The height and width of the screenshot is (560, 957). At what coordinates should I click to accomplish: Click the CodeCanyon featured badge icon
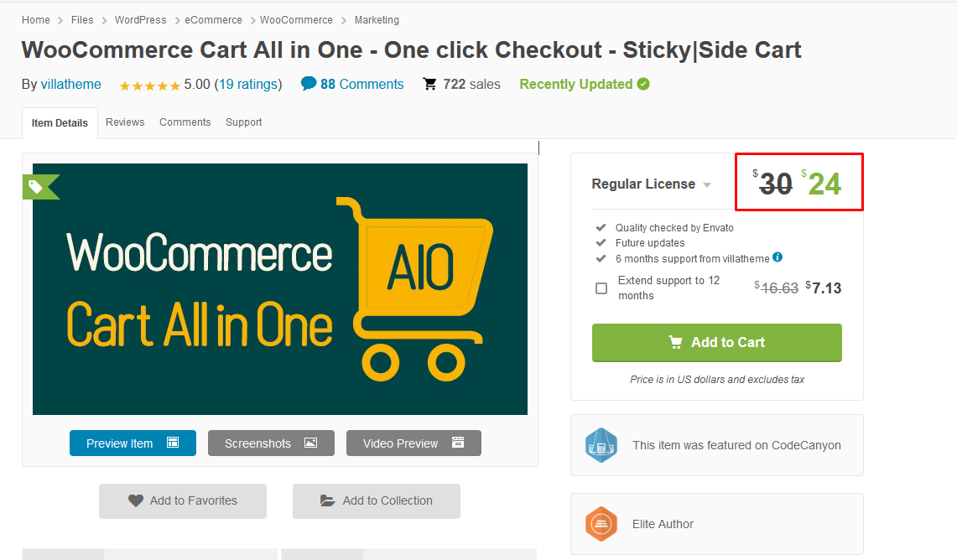pyautogui.click(x=601, y=444)
